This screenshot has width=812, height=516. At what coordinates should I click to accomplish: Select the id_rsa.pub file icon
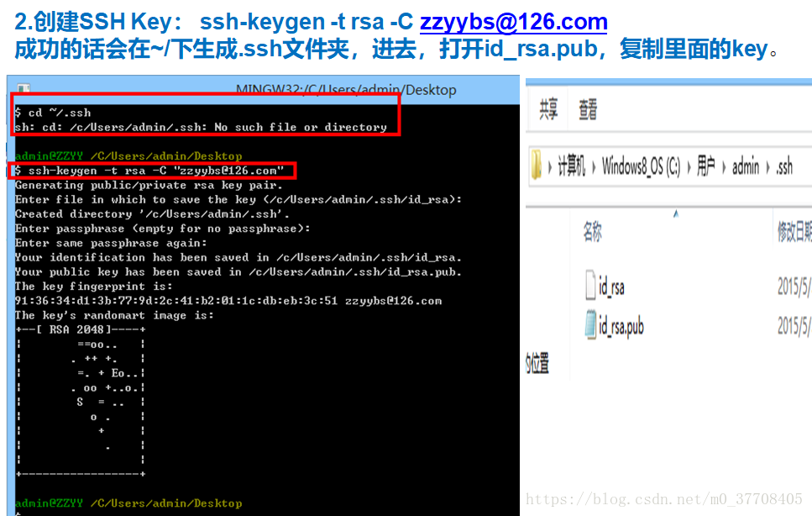[590, 324]
